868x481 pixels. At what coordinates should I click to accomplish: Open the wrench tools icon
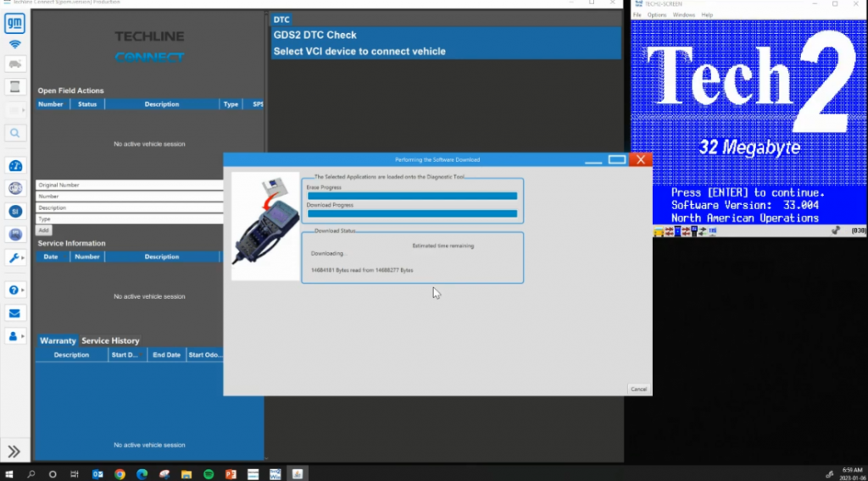(14, 258)
